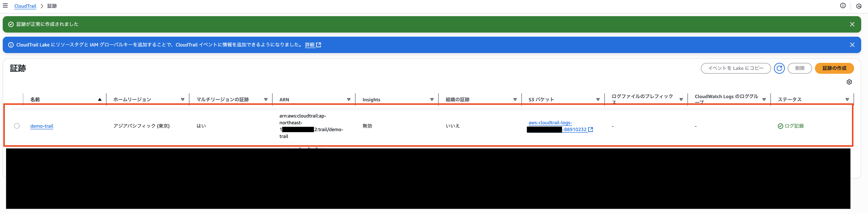This screenshot has width=868, height=214.
Task: Click the green check icon in success banner
Action: tap(11, 24)
